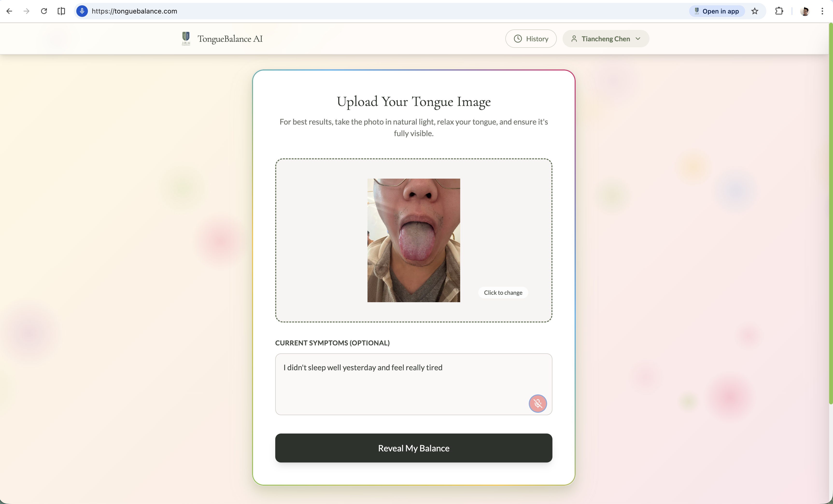Click the TongueBalance AI title text
Viewport: 833px width, 504px height.
click(230, 39)
